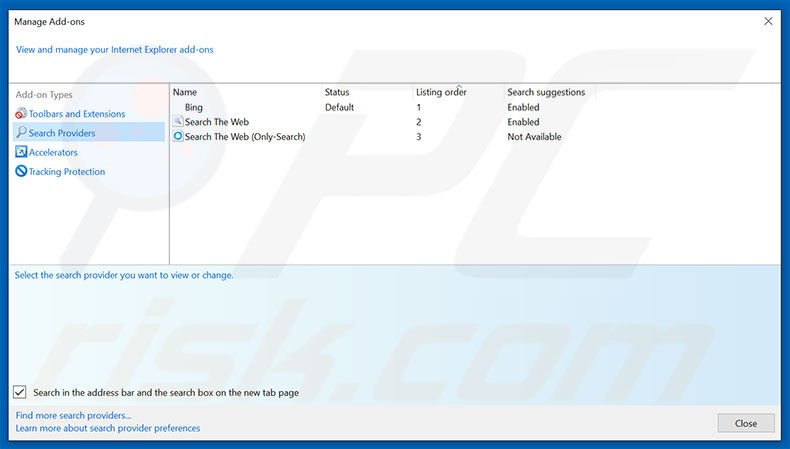Click the Search Providers magnifier icon
The height and width of the screenshot is (449, 790).
pos(21,133)
